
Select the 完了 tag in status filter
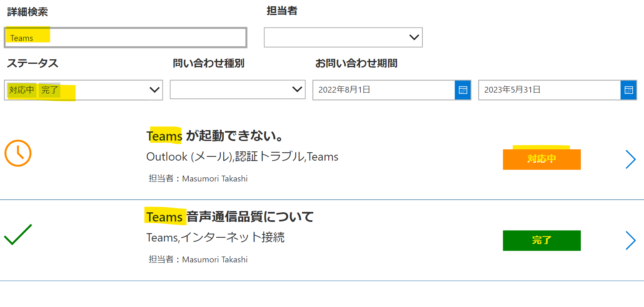point(50,90)
